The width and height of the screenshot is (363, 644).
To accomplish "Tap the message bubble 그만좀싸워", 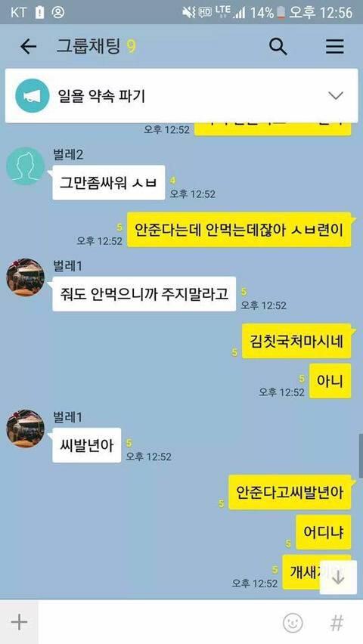I will pyautogui.click(x=109, y=182).
